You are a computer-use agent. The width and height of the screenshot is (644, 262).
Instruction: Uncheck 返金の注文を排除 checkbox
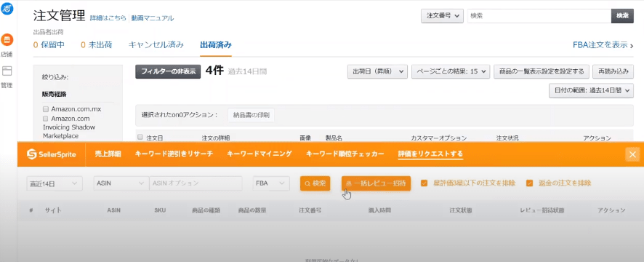click(x=530, y=183)
